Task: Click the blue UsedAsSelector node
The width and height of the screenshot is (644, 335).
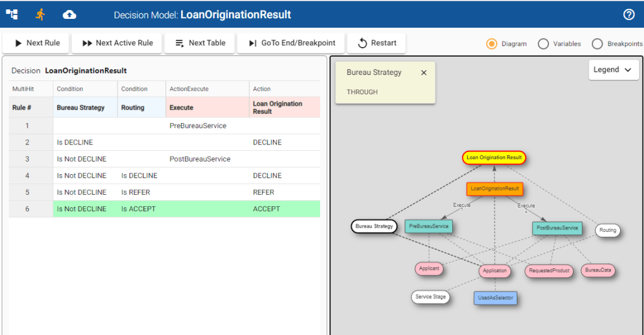Action: point(495,297)
